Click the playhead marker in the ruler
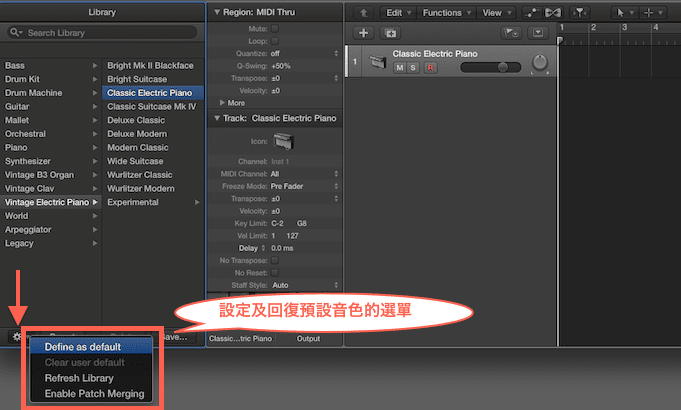Screen dimensions: 681x410 tap(560, 41)
